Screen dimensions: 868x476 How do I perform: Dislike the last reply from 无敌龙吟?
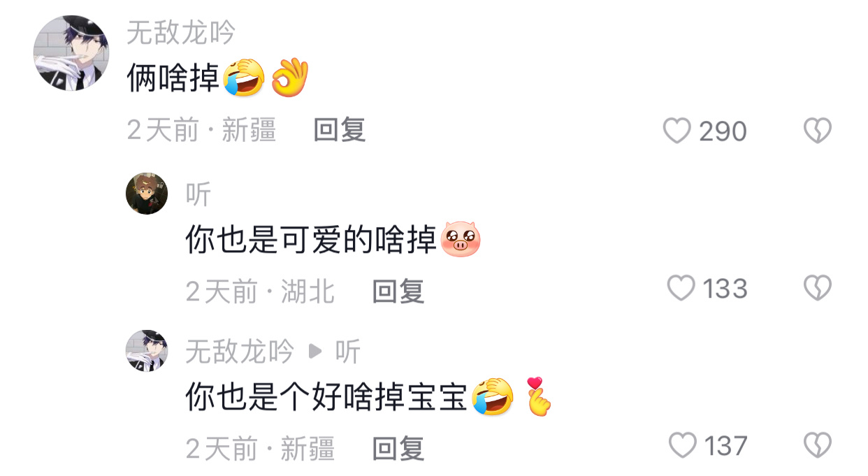point(817,445)
